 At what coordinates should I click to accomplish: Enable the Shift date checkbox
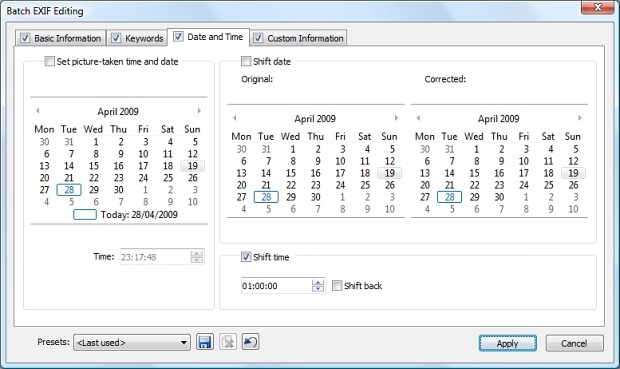tap(246, 61)
